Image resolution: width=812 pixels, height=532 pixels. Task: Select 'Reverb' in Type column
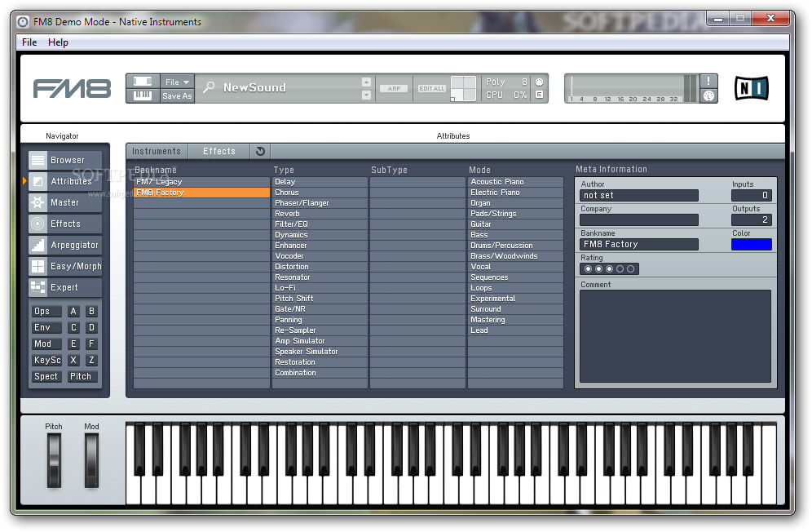(x=320, y=214)
